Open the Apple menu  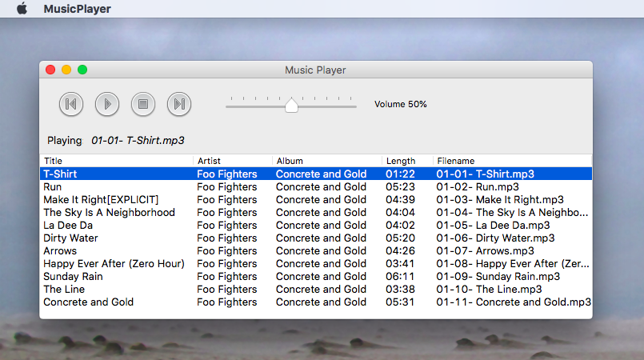[x=22, y=9]
